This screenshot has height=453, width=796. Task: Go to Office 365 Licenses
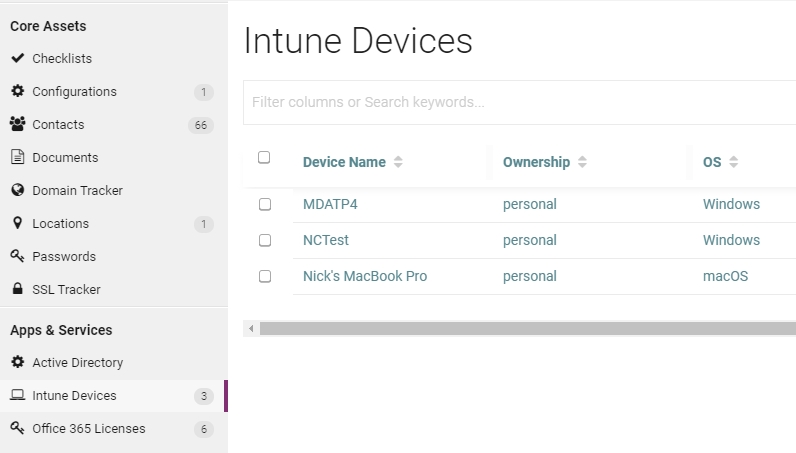coord(88,428)
